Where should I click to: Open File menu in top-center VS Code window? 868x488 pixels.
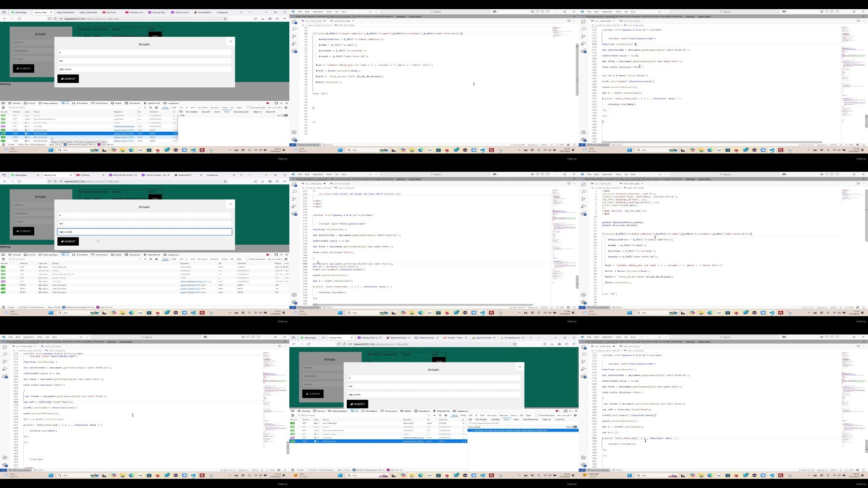pos(300,12)
